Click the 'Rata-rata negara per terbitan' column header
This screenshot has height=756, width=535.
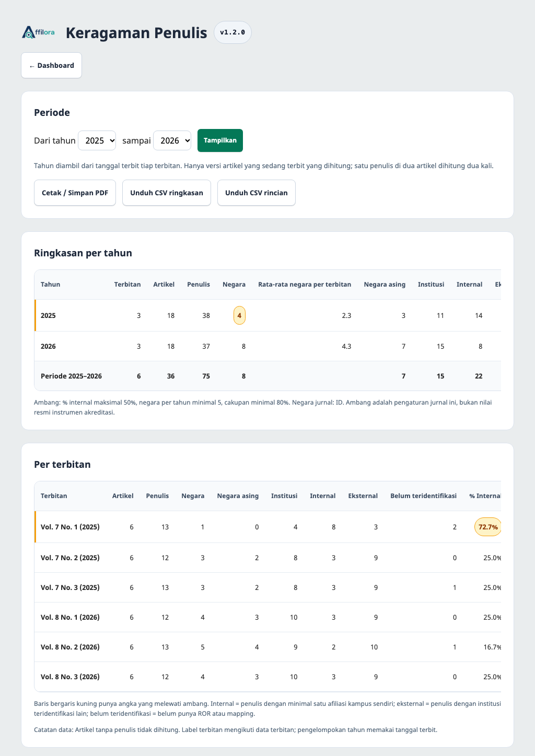pos(305,285)
